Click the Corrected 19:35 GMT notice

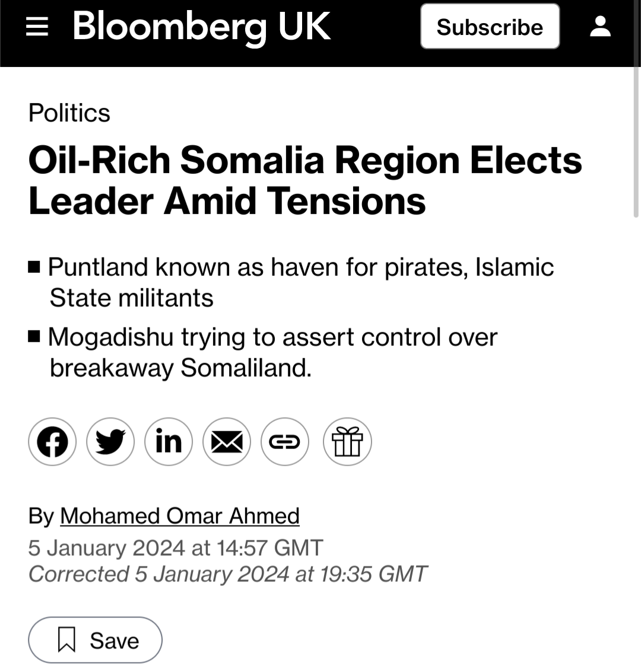pos(228,574)
